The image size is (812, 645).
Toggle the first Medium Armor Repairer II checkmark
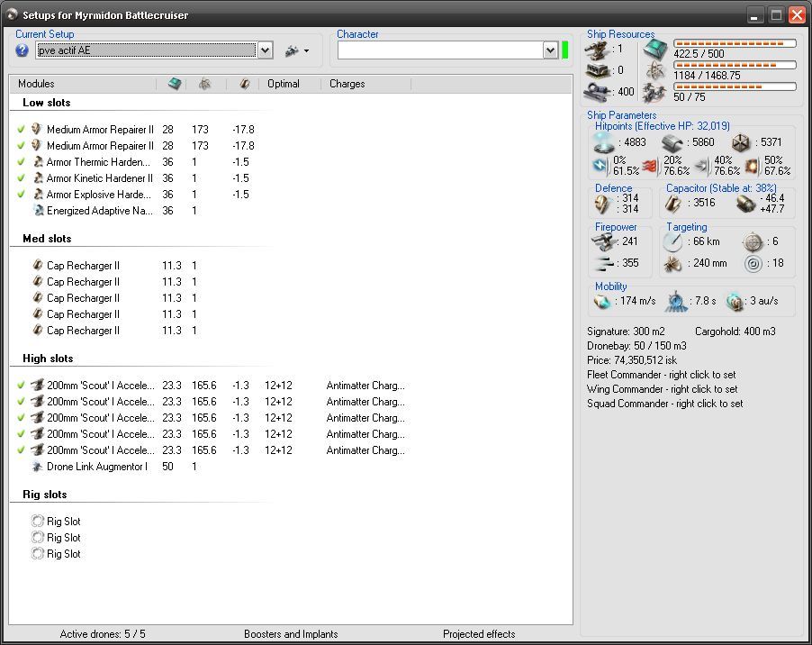[x=21, y=129]
